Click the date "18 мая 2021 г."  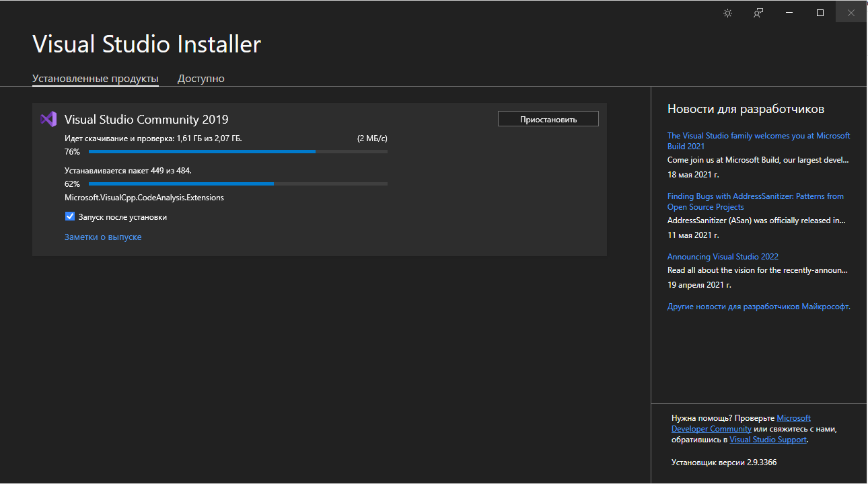click(693, 174)
